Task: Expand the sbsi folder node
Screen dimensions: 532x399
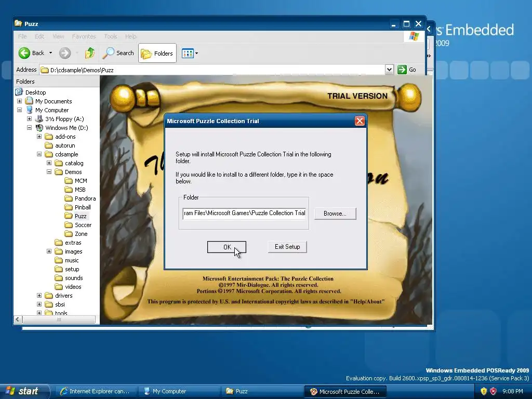Action: point(39,304)
